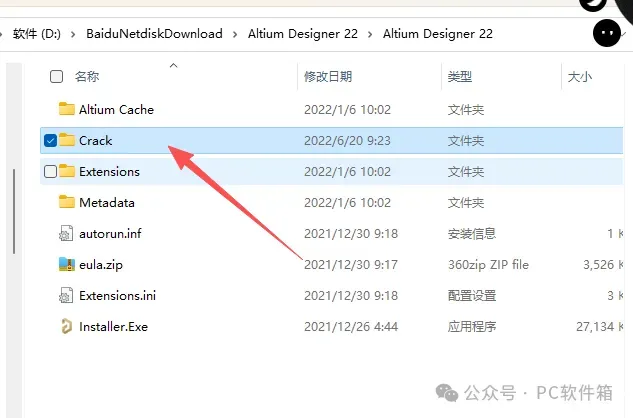
Task: Check the Extensions folder checkbox
Action: (x=50, y=172)
